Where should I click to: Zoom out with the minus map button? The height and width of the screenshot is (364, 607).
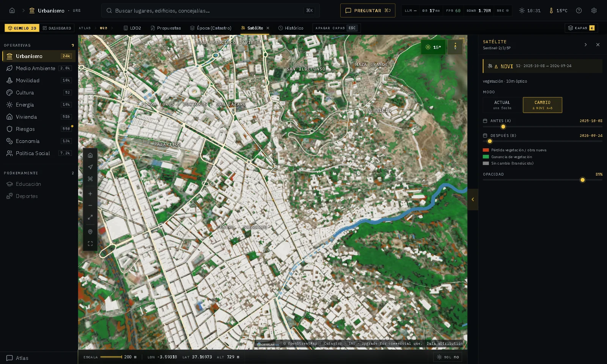click(x=90, y=206)
